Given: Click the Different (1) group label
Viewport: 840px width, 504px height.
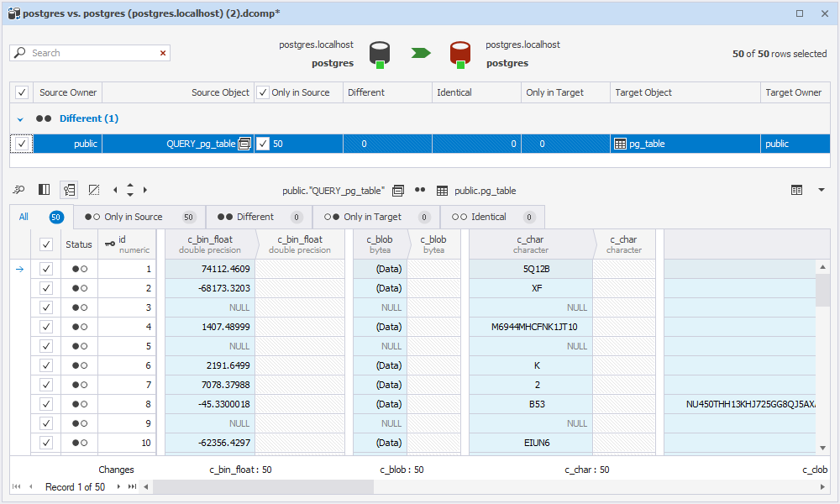Looking at the screenshot, I should click(89, 118).
